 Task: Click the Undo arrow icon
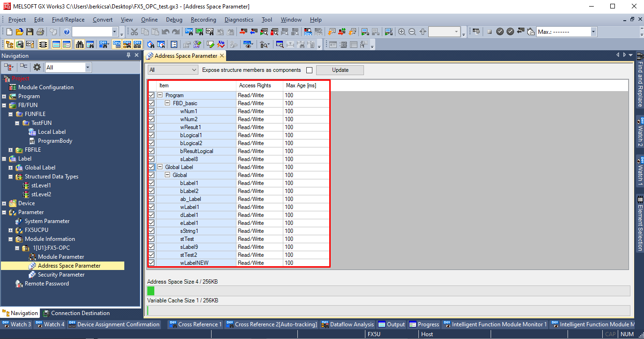[x=165, y=31]
